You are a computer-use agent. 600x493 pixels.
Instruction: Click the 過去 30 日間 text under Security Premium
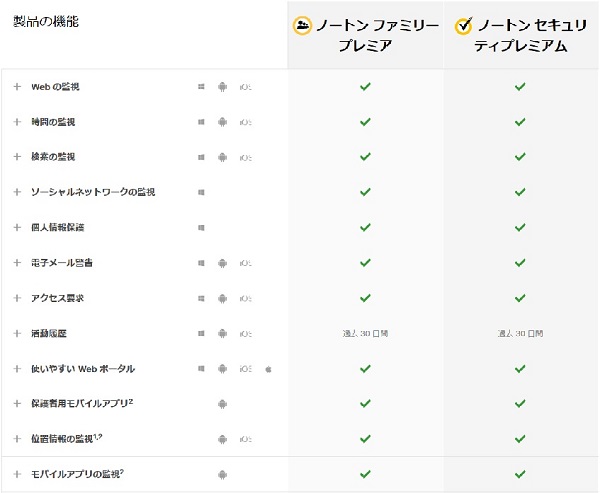(520, 333)
